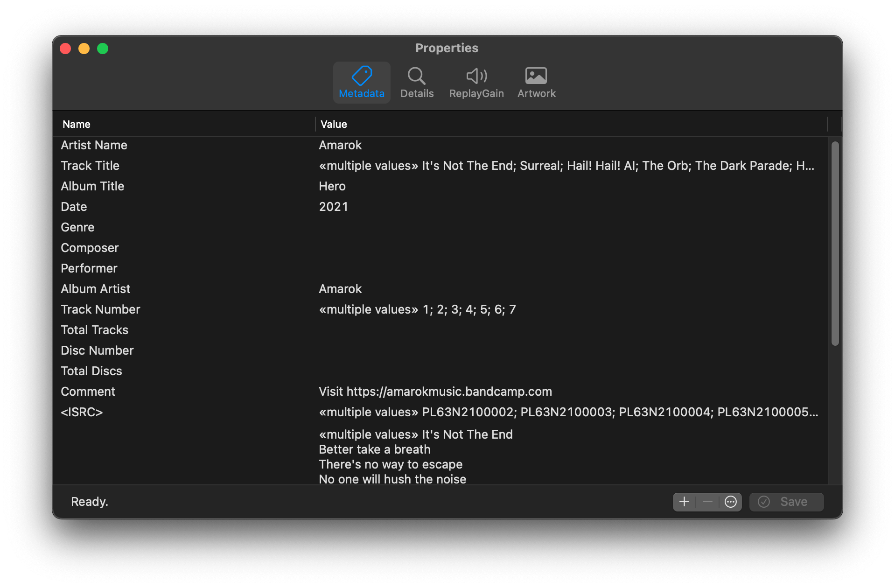
Task: Select the Album Title row label
Action: pyautogui.click(x=92, y=186)
